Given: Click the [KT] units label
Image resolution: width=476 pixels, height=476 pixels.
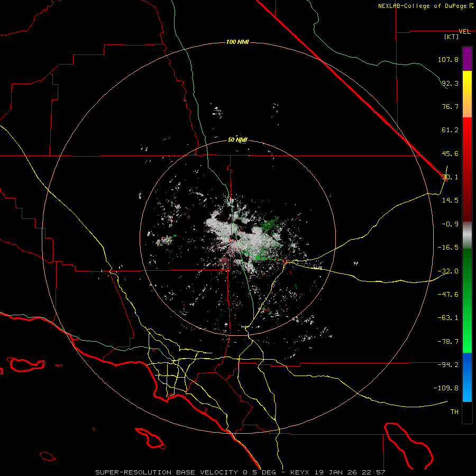Looking at the screenshot, I should [452, 36].
